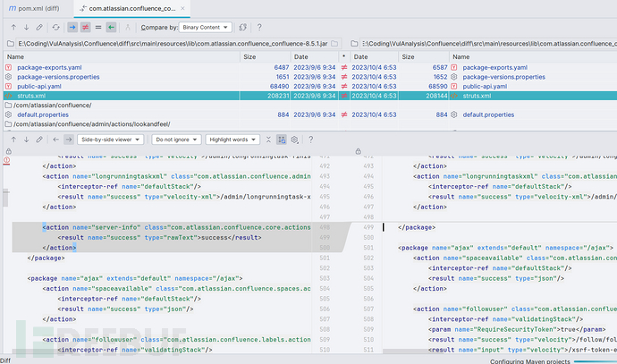Toggle show equal files filter
The image size is (617, 364).
click(98, 27)
